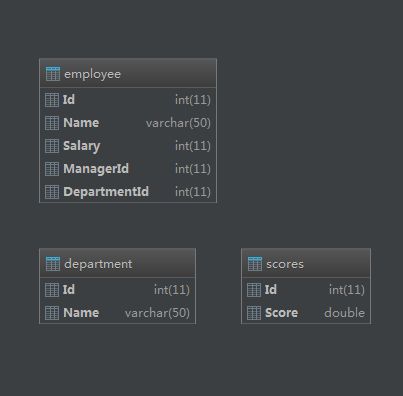Select the DepartmentId column row
The width and height of the screenshot is (403, 396).
[x=128, y=192]
